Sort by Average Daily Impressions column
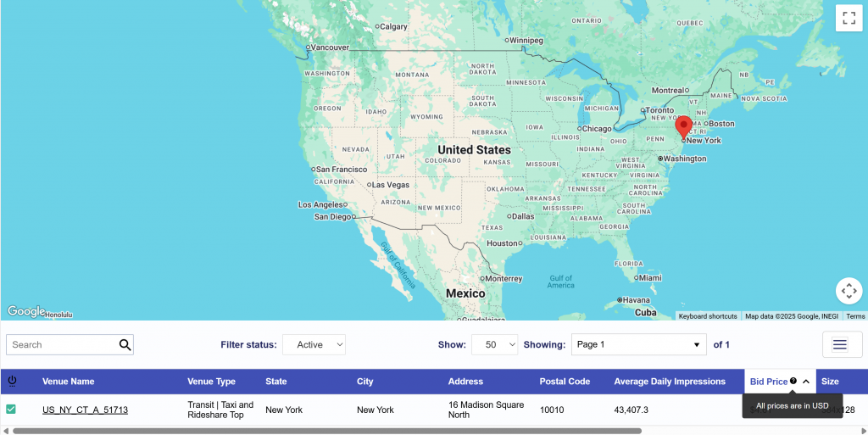 click(670, 382)
